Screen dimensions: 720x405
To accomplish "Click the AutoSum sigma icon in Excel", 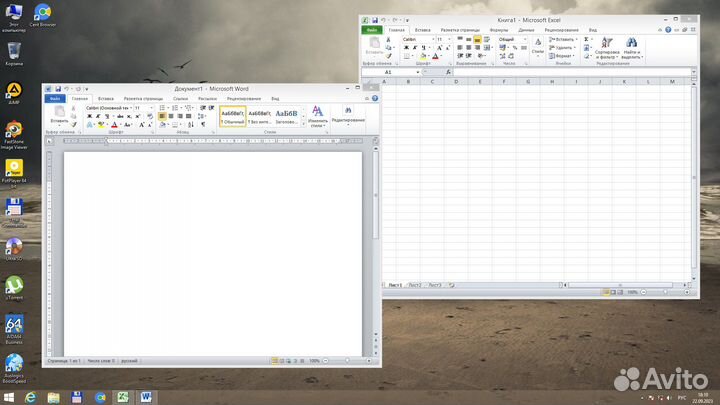I will pyautogui.click(x=586, y=39).
